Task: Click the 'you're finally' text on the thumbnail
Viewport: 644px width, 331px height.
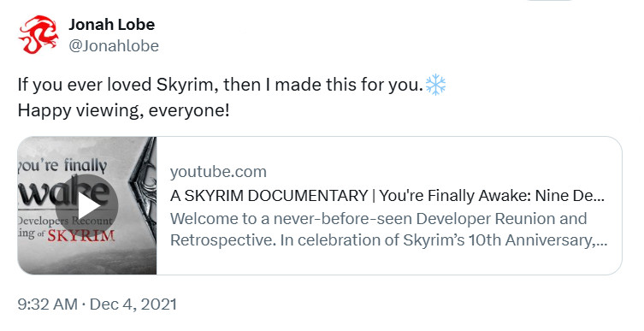Action: click(x=62, y=166)
